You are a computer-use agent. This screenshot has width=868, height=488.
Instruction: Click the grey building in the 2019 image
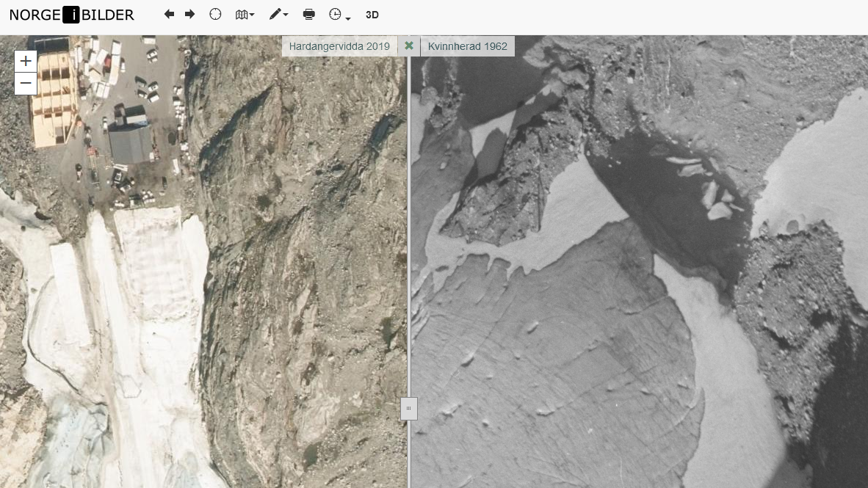pyautogui.click(x=131, y=145)
